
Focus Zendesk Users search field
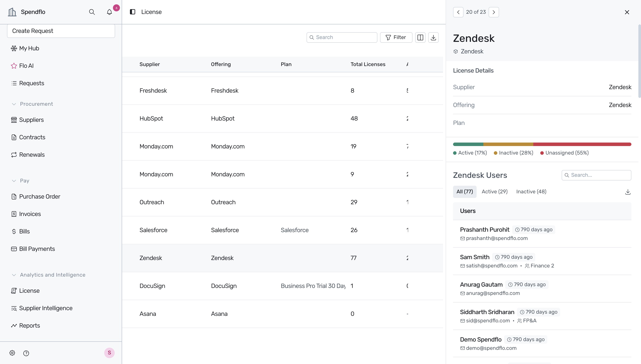596,175
